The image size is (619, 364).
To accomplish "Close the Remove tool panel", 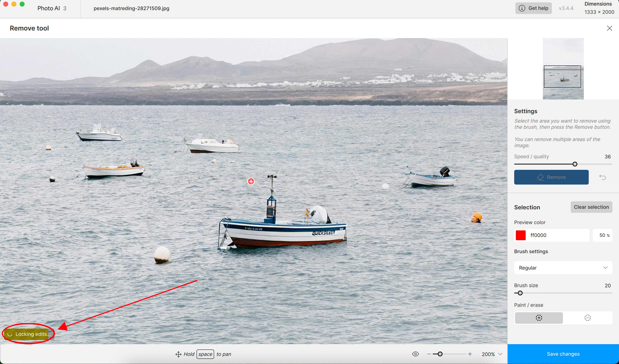I will click(x=609, y=28).
